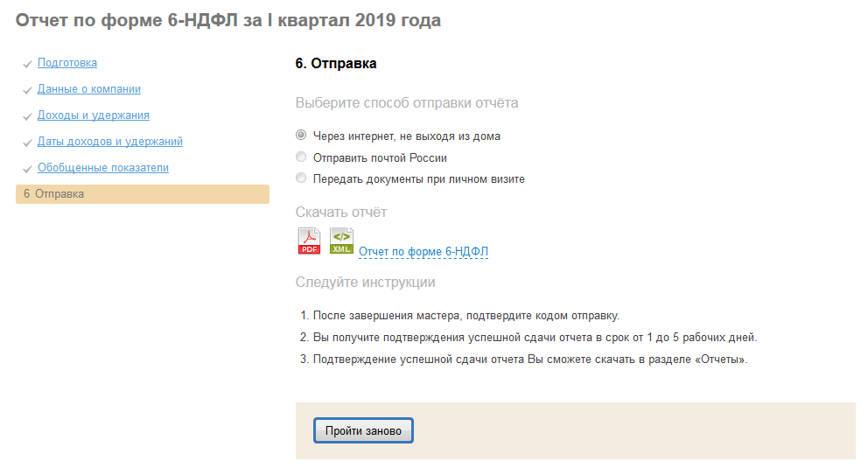Open Доходы и удержания step

[94, 115]
